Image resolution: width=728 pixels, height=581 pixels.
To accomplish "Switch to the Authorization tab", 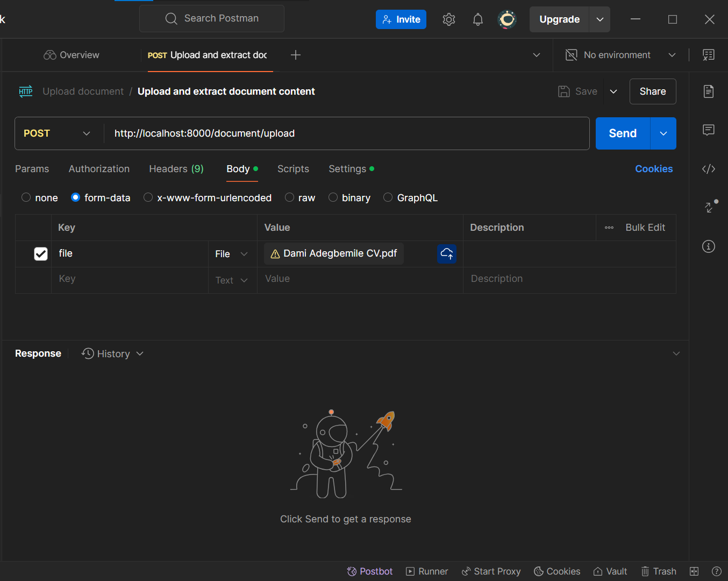I will coord(99,169).
